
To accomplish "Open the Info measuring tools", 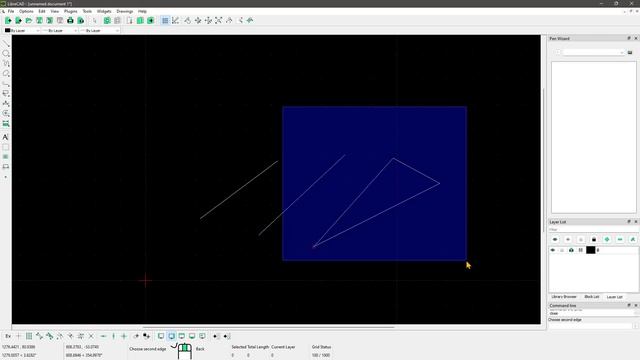I will [x=6, y=123].
